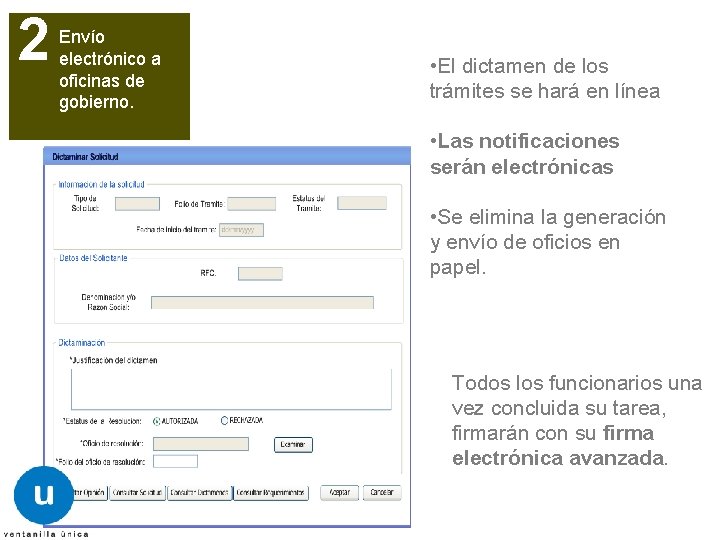Screen dimensions: 720x540
Task: Open Consultar Solicitud
Action: click(137, 493)
